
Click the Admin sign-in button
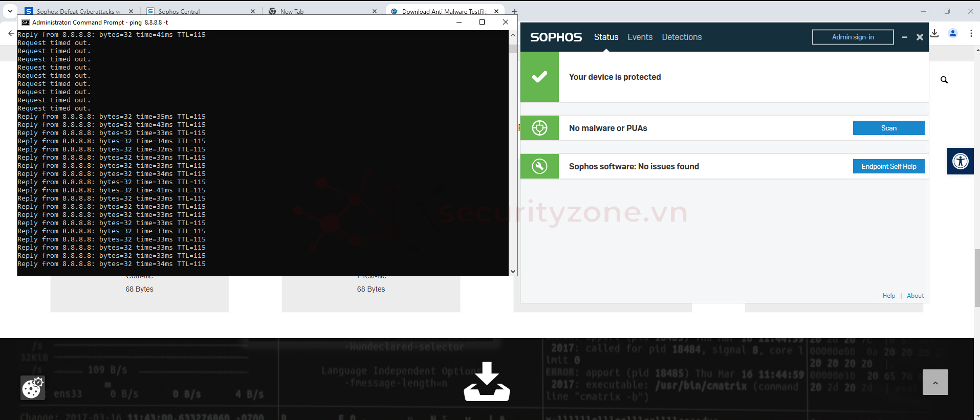[x=853, y=37]
